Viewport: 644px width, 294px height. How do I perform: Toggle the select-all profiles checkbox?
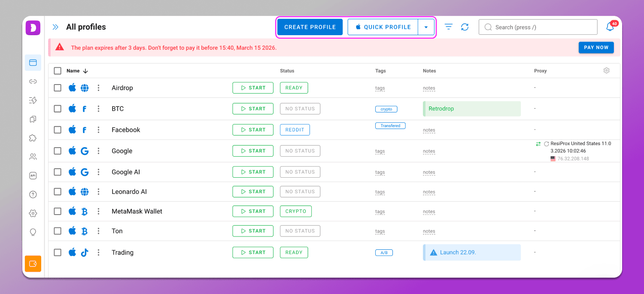pos(58,71)
